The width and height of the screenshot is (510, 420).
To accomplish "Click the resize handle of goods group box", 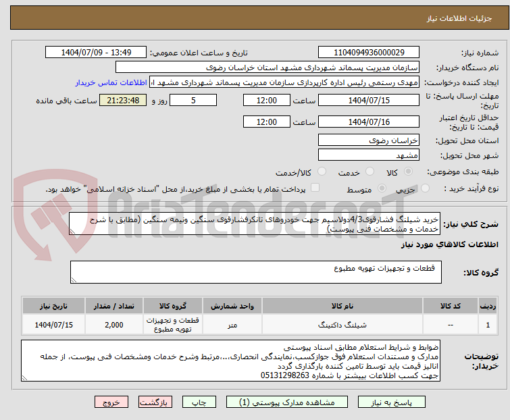I will pos(74,280).
